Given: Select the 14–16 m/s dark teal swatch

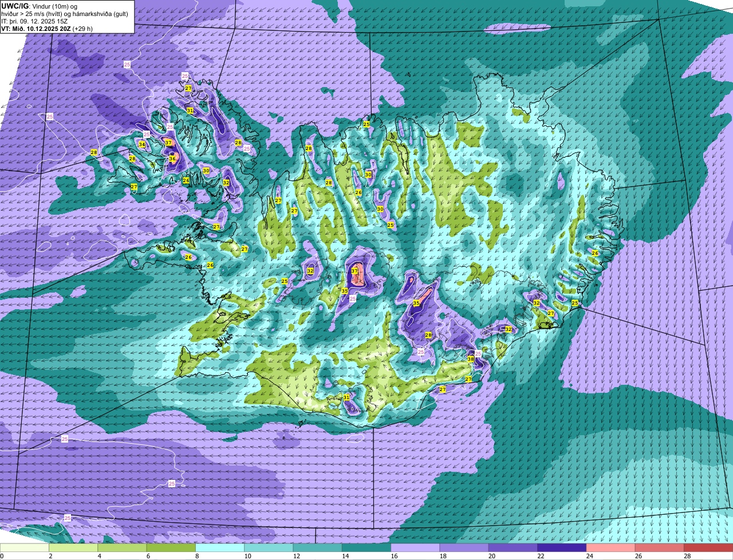Looking at the screenshot, I should tap(366, 547).
